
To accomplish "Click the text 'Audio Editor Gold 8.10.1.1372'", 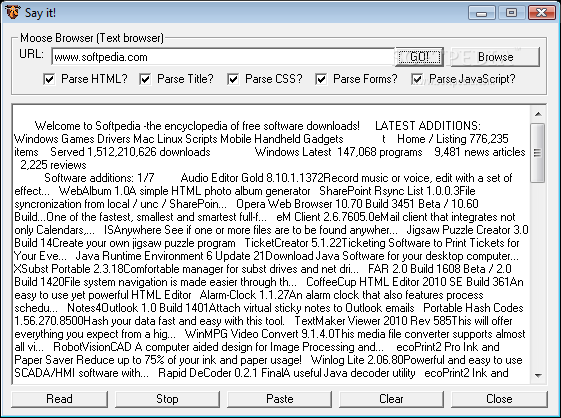I will (252, 178).
